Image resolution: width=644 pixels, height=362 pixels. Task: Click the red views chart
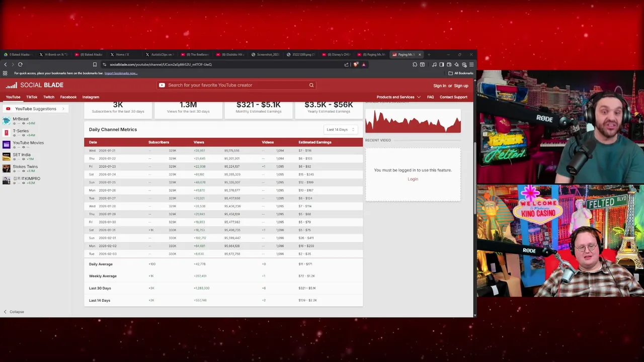coord(413,120)
